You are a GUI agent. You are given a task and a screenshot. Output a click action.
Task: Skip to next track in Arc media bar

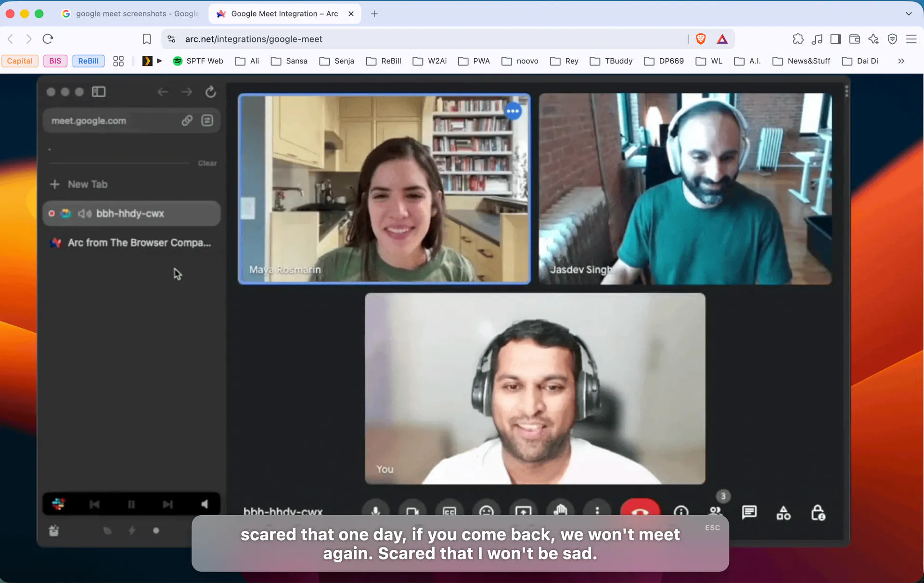[167, 504]
